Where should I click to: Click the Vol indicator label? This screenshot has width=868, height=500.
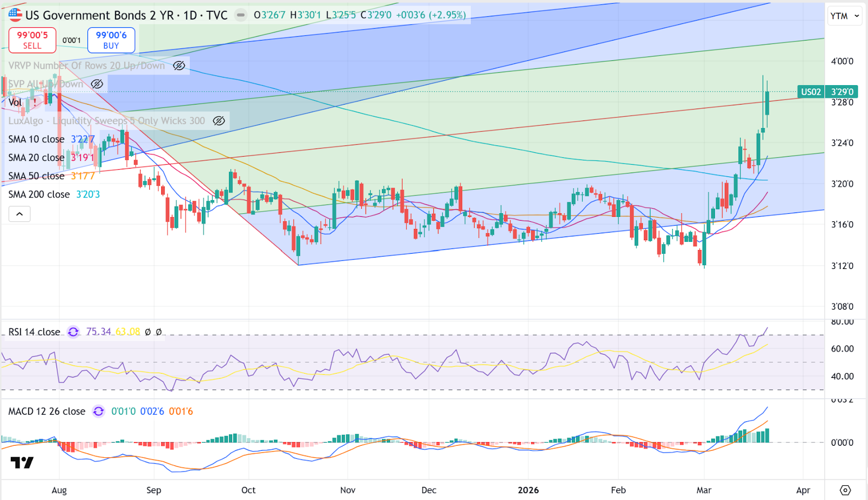15,102
